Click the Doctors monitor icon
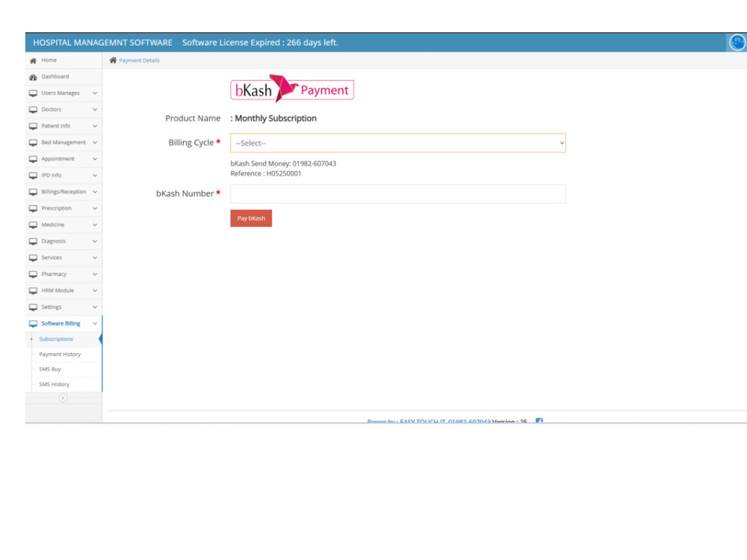This screenshot has height=560, width=747. click(x=33, y=110)
